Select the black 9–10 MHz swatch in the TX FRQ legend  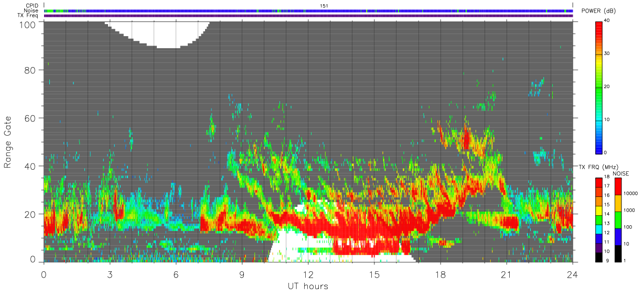[599, 257]
